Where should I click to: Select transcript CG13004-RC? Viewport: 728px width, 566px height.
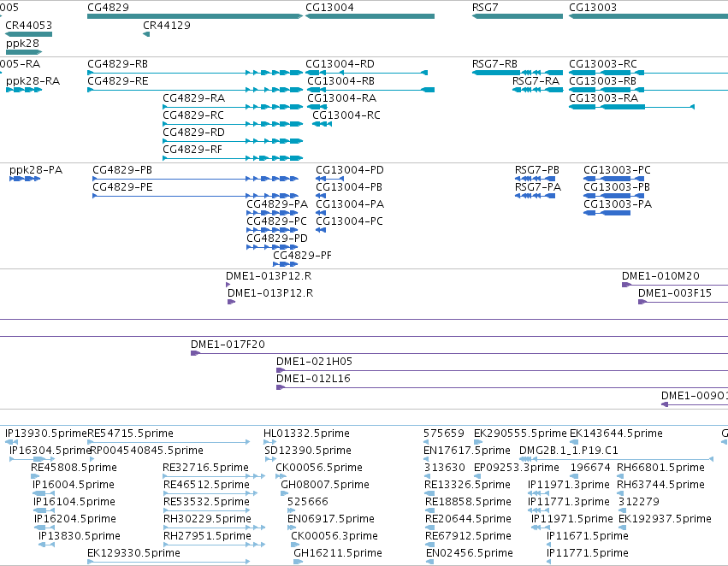coord(346,115)
